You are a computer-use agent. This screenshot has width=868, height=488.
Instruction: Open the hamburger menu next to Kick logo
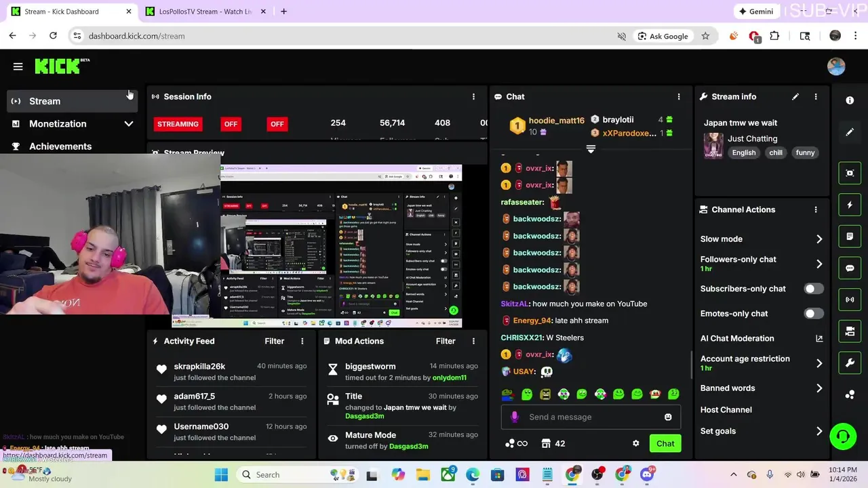click(x=18, y=66)
